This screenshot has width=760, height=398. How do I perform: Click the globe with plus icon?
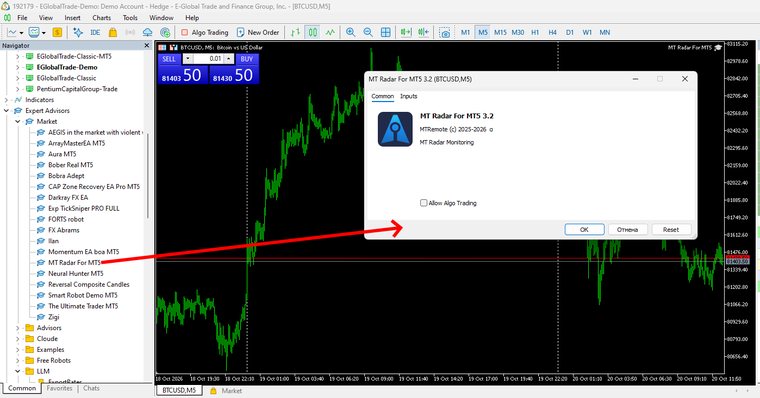tap(165, 32)
